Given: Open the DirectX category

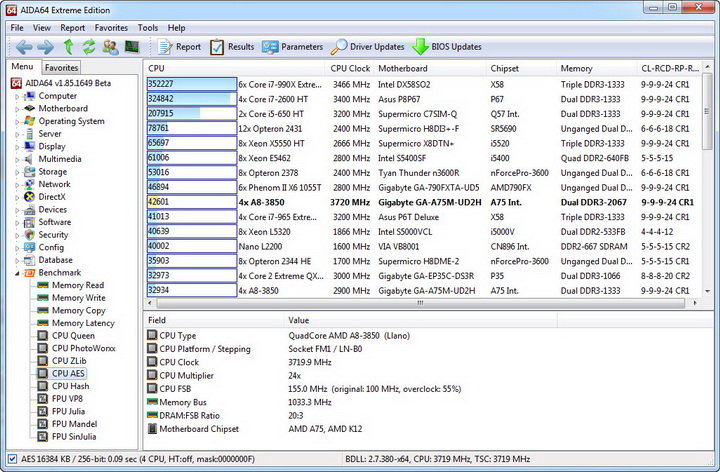Looking at the screenshot, I should click(x=52, y=197).
